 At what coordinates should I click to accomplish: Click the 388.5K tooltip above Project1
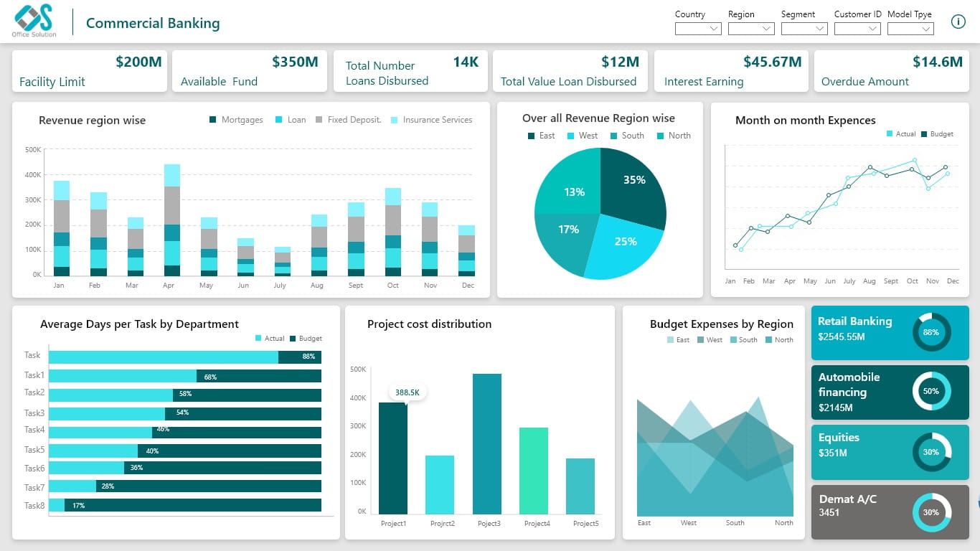pyautogui.click(x=407, y=392)
